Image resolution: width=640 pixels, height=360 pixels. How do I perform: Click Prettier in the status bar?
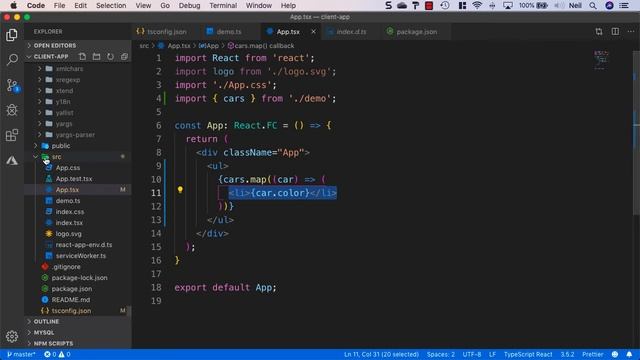(x=592, y=354)
